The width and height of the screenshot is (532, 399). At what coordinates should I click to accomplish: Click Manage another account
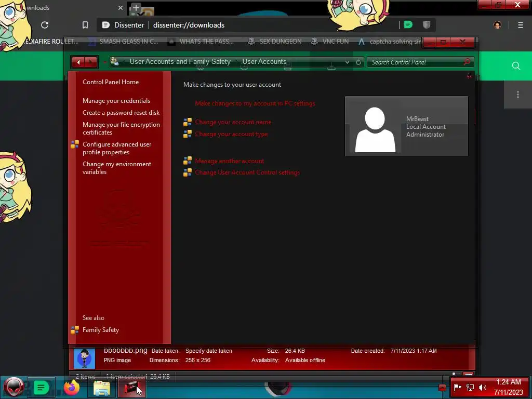229,161
